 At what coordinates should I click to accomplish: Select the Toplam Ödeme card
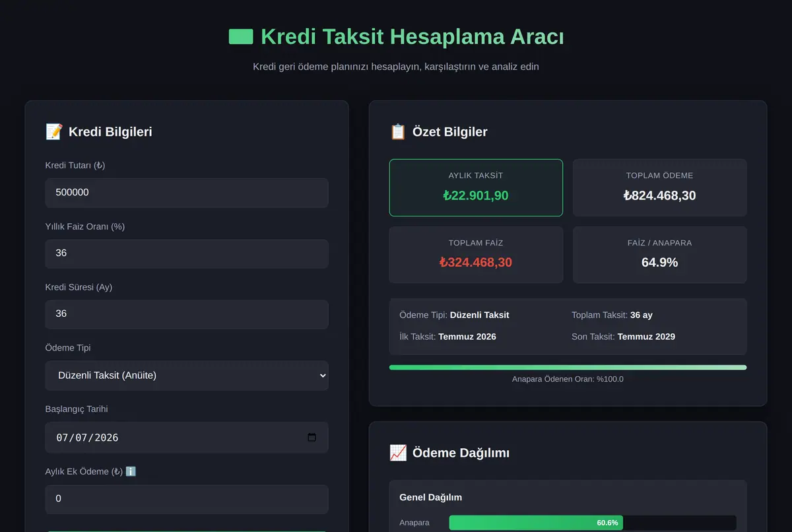pos(660,187)
